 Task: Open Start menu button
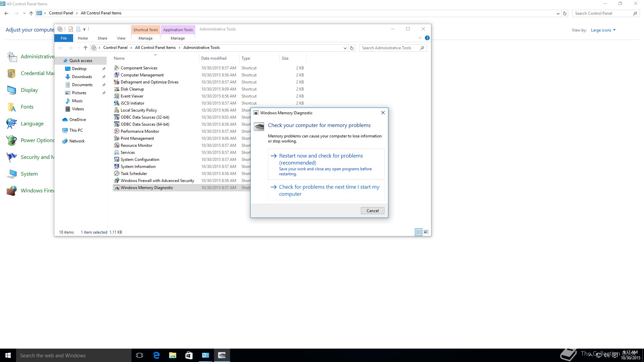(x=8, y=355)
